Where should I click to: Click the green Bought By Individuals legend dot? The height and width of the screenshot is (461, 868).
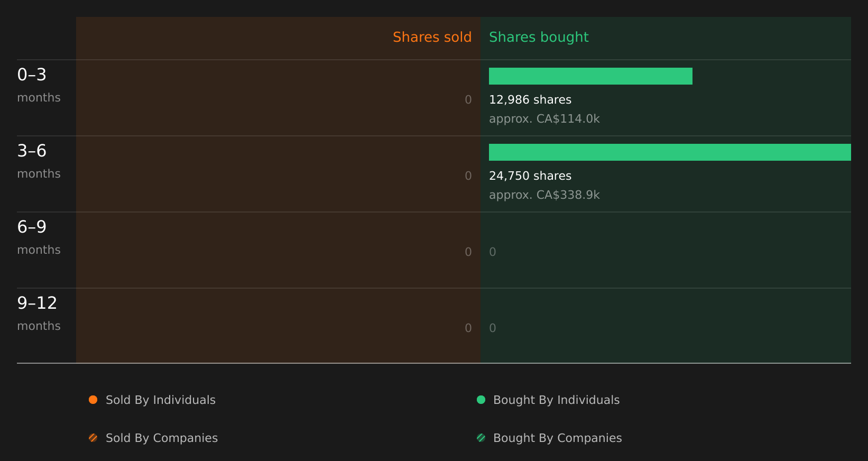(481, 400)
